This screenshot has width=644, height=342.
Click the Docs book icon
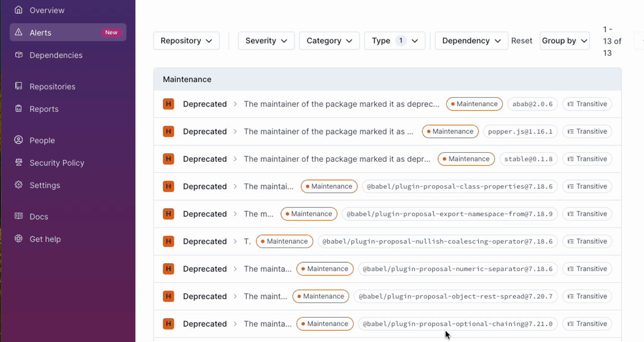click(19, 216)
